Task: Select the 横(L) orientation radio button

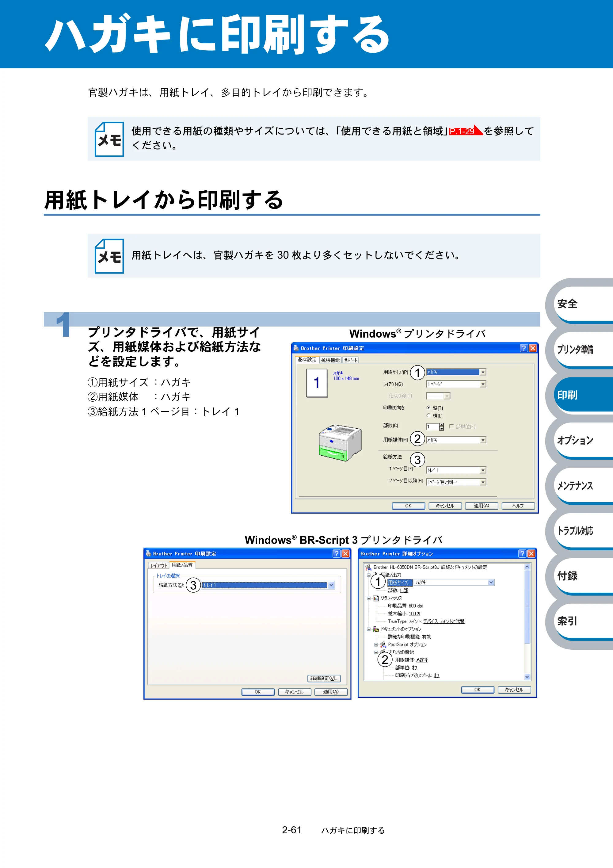Action: 428,415
